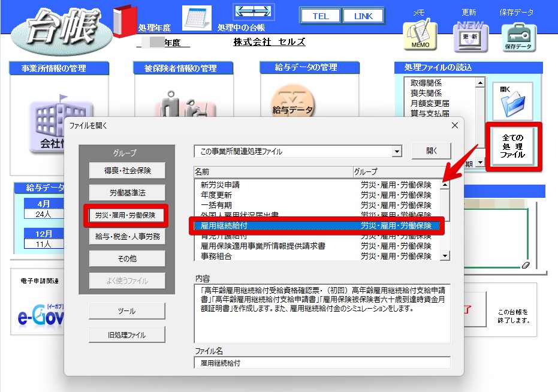Open the MEMO notepad icon

point(420,35)
